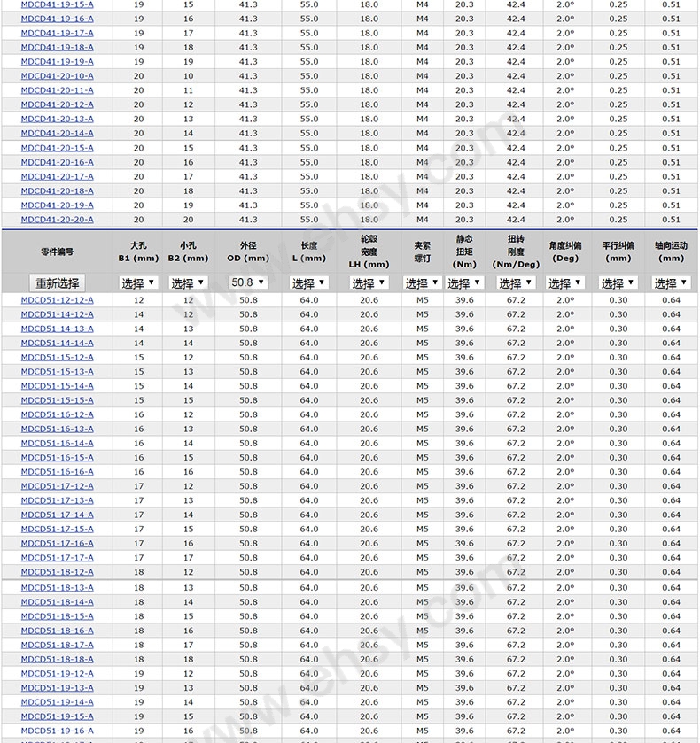The image size is (700, 743).
Task: Open part link MDCD51-17-17-A
Action: 58,558
